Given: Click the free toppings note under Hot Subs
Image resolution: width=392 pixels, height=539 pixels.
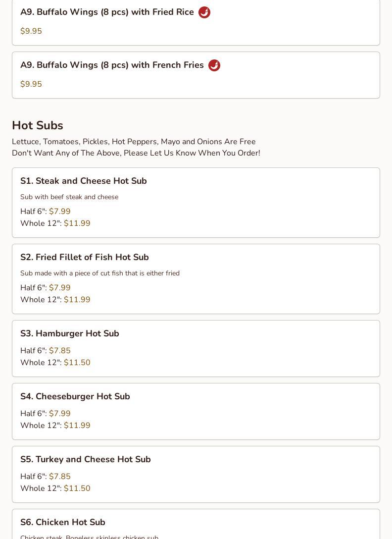Looking at the screenshot, I should click(134, 142).
